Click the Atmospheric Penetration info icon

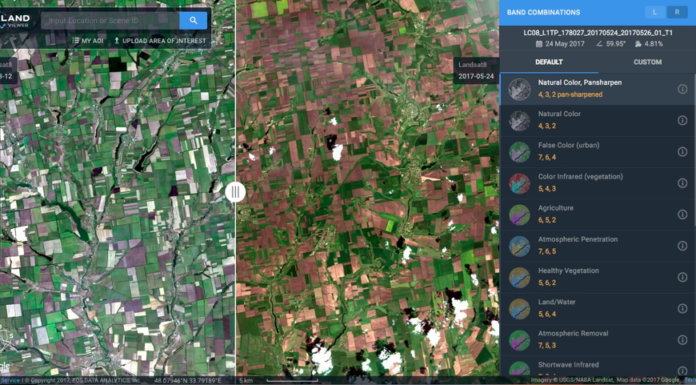tap(682, 246)
